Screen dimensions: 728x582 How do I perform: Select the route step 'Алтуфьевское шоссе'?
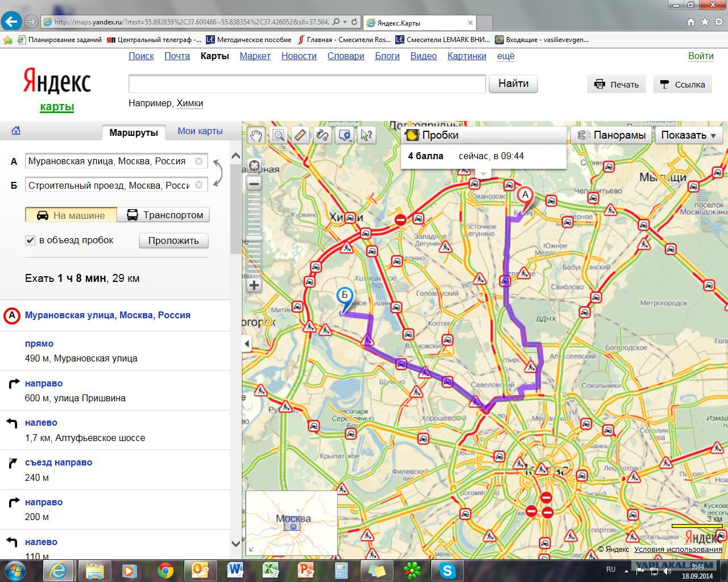click(x=115, y=430)
